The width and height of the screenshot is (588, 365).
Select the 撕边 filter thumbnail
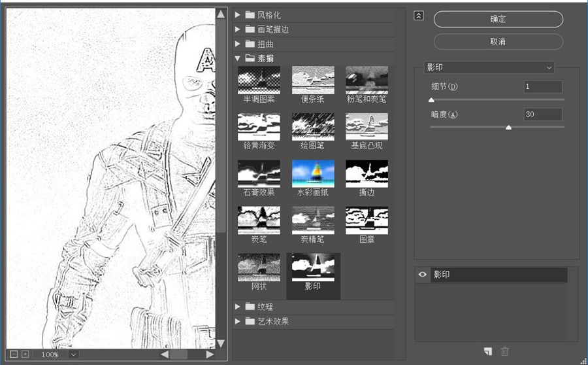click(367, 174)
